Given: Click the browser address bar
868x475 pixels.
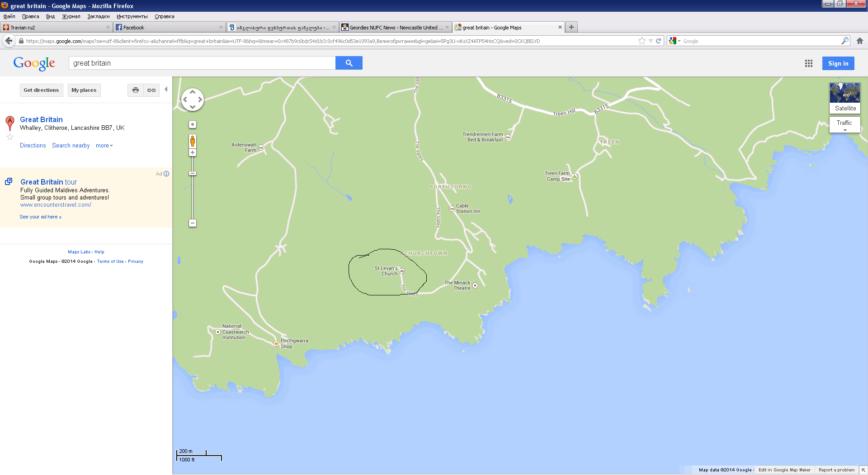Looking at the screenshot, I should click(x=330, y=41).
